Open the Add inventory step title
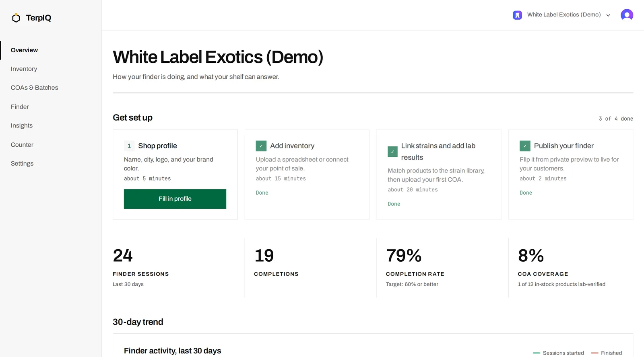 pos(292,146)
